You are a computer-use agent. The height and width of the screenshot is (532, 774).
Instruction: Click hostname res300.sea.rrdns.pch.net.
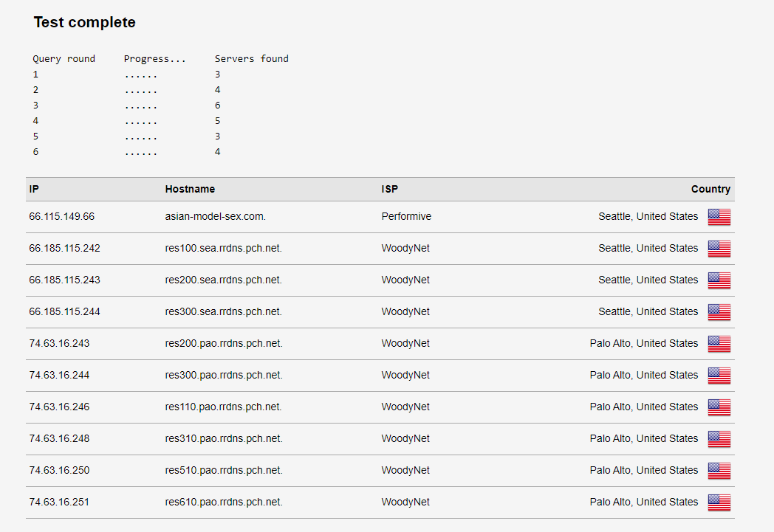pos(224,311)
